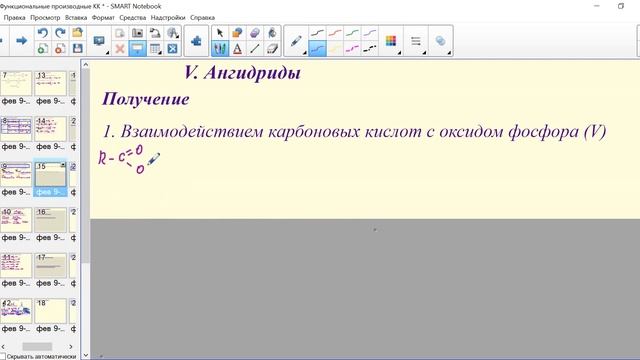Open the Справка menu
The width and height of the screenshot is (640, 360).
click(202, 18)
